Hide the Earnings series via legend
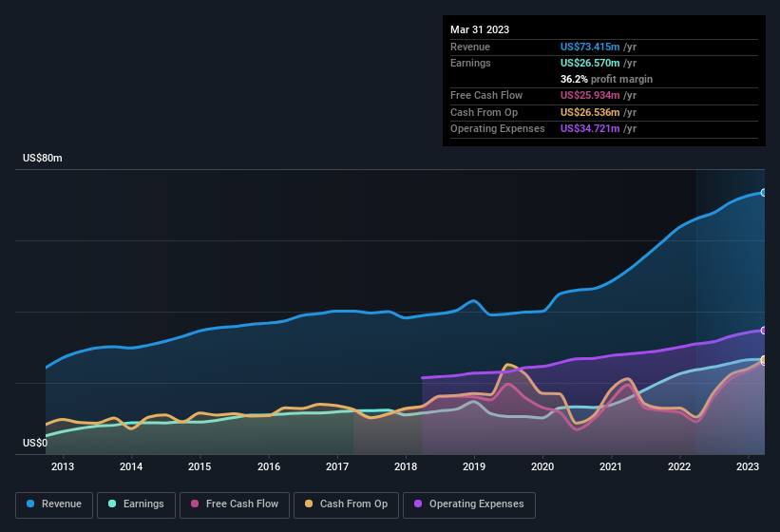The image size is (780, 532). point(136,504)
